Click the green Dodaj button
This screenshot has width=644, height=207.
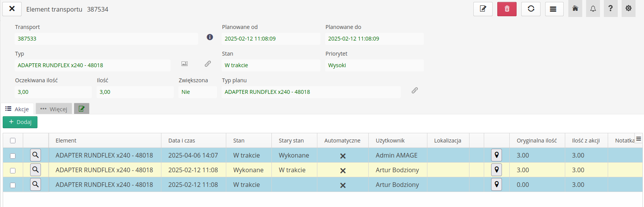[x=20, y=122]
